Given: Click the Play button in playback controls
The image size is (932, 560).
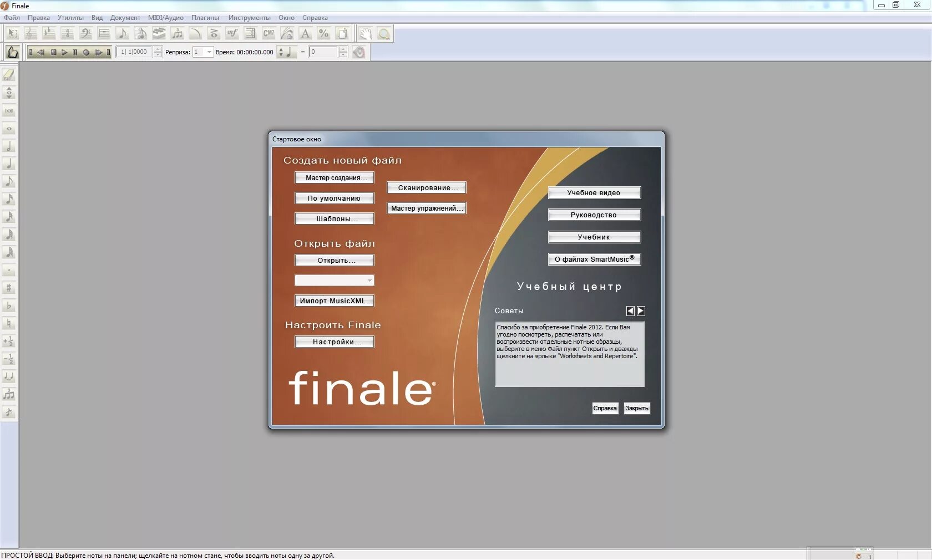Looking at the screenshot, I should [x=64, y=52].
